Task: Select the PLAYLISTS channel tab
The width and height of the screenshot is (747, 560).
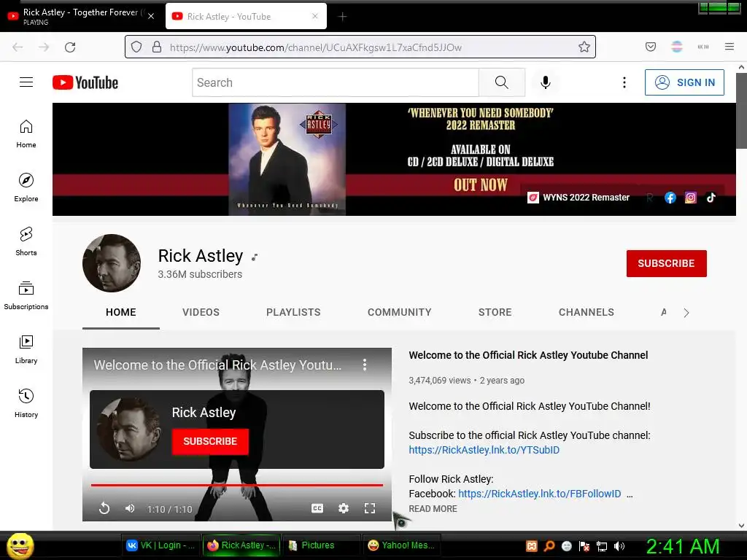Action: pyautogui.click(x=293, y=312)
